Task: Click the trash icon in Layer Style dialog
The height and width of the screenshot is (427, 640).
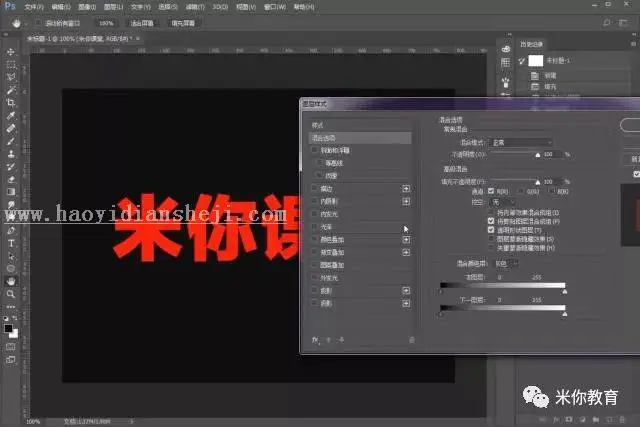Action: (x=412, y=340)
